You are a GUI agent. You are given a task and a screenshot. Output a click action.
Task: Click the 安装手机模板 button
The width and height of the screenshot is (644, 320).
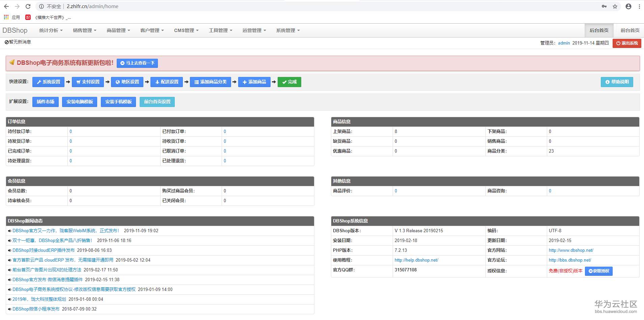pos(118,102)
